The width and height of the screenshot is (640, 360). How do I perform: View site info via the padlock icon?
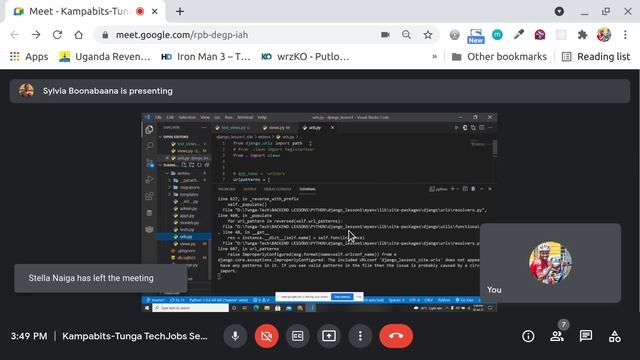(x=105, y=35)
